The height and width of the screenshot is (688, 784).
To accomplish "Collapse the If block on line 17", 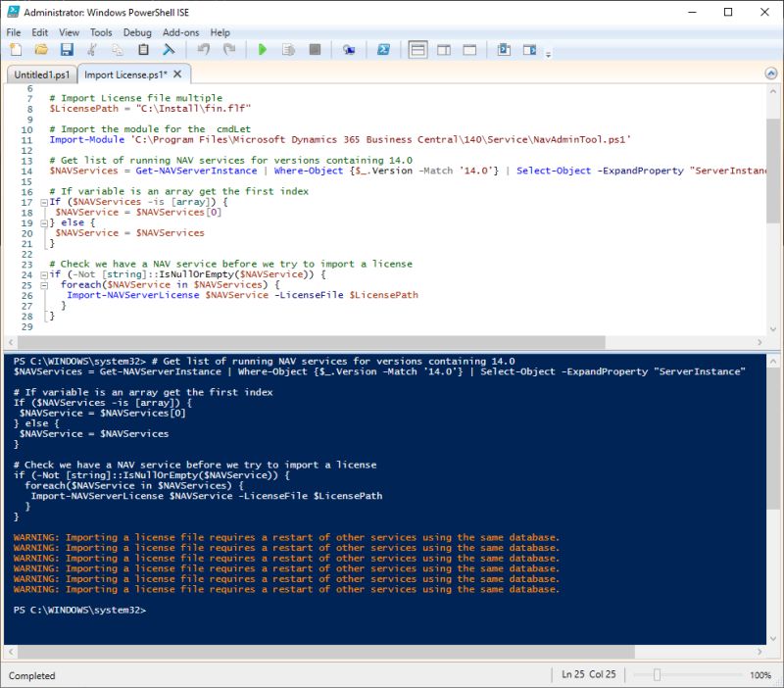I will (44, 203).
